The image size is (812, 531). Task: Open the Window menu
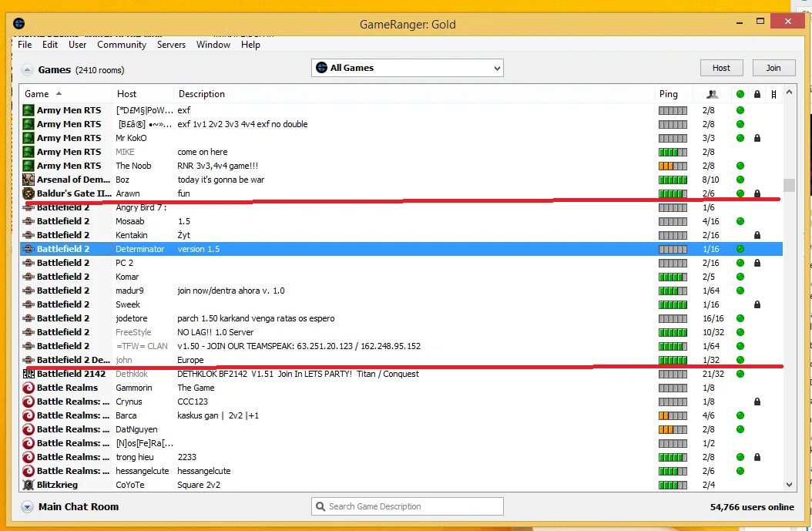[213, 45]
